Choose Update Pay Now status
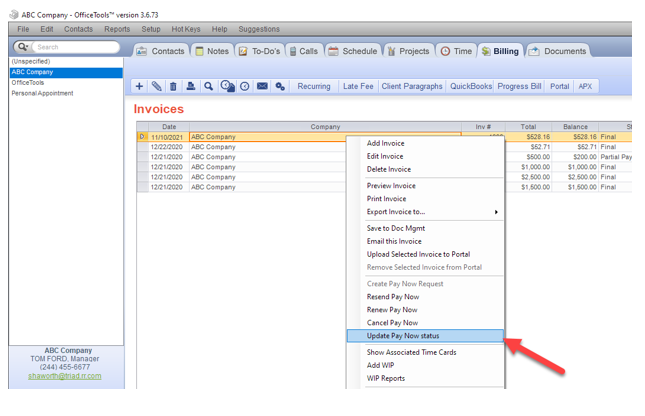The height and width of the screenshot is (416, 645). (x=425, y=336)
